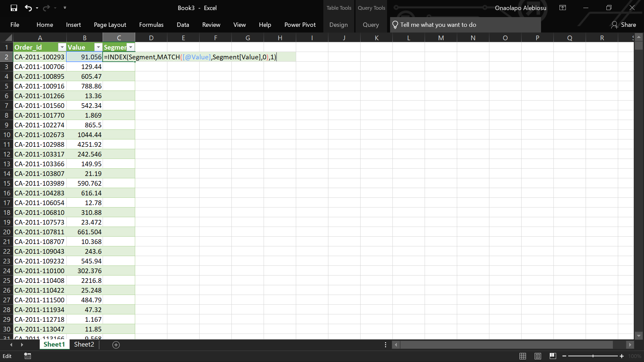Viewport: 644px width, 362px height.
Task: Switch to Page Break Preview icon
Action: point(553,356)
